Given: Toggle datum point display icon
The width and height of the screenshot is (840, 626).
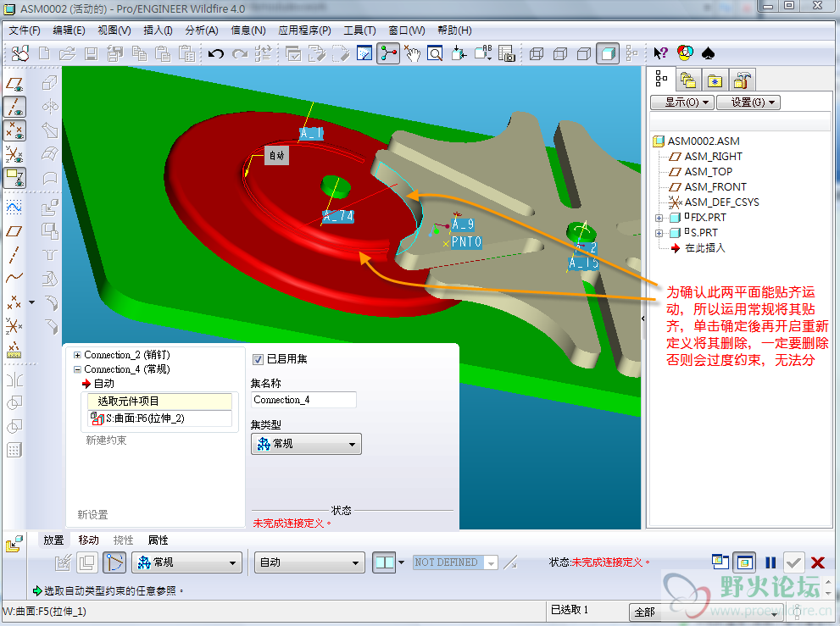Looking at the screenshot, I should 14,130.
